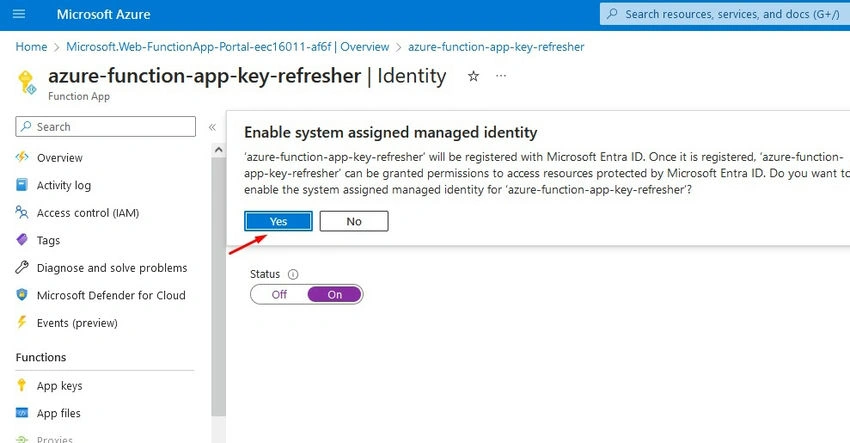This screenshot has width=850, height=443.
Task: Switch Status toggle to On
Action: coord(334,294)
